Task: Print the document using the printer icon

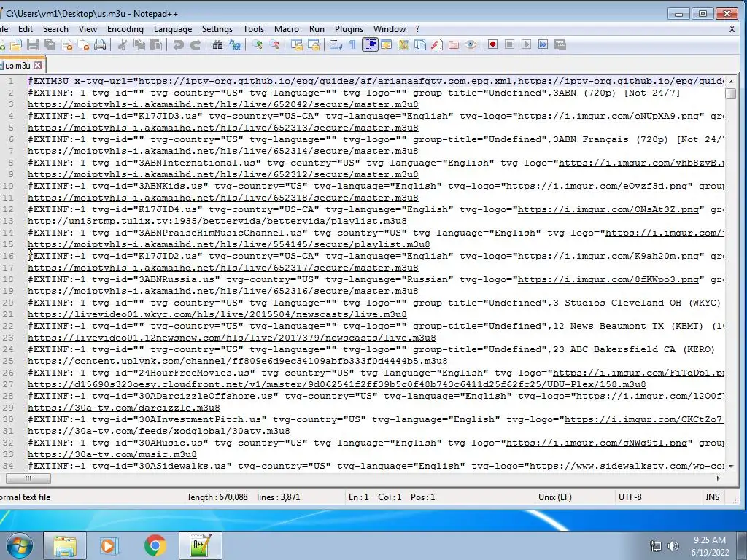Action: (100, 44)
